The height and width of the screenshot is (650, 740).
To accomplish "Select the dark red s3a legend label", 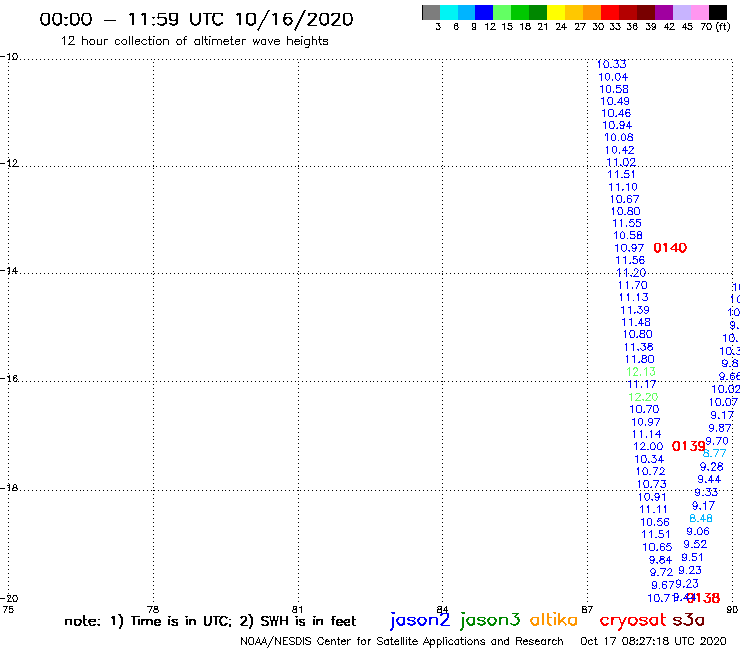I will click(x=689, y=620).
